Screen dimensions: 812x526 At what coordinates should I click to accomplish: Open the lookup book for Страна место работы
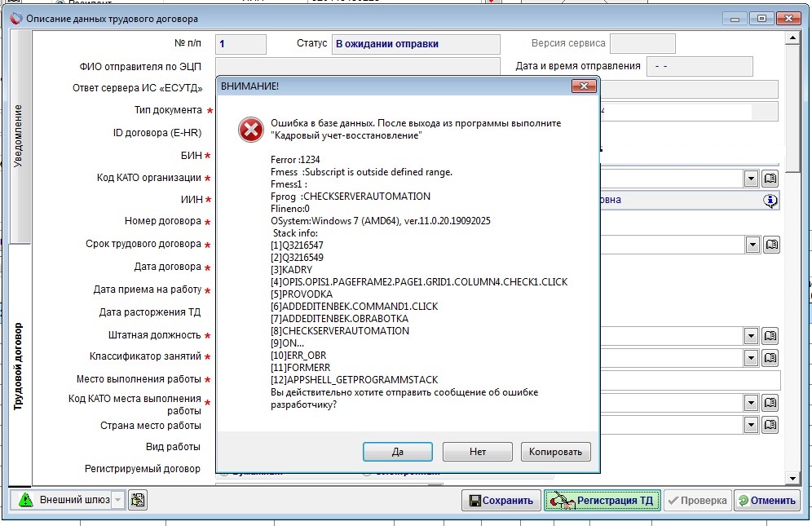point(770,425)
